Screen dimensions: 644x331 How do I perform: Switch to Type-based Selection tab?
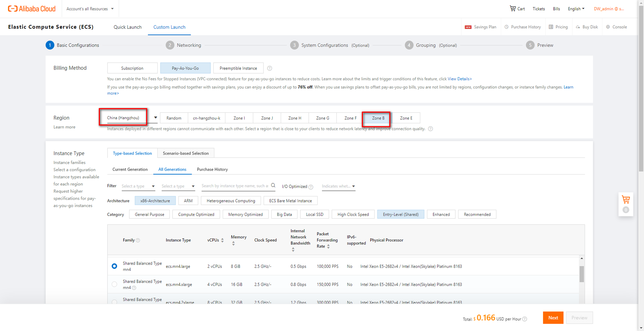[132, 153]
